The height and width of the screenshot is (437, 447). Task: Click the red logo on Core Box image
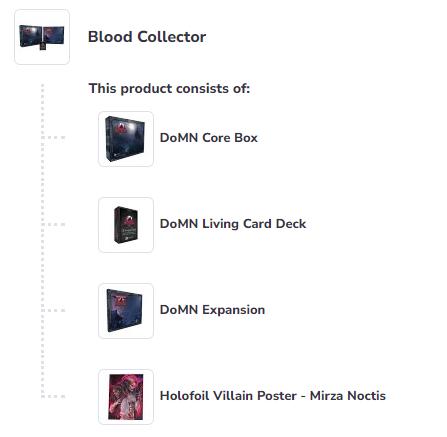pos(121,128)
